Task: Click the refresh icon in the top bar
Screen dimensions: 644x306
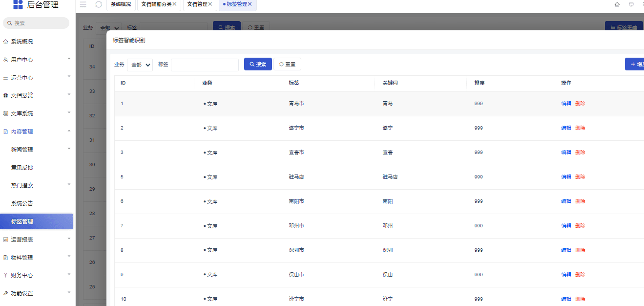Action: (99, 4)
